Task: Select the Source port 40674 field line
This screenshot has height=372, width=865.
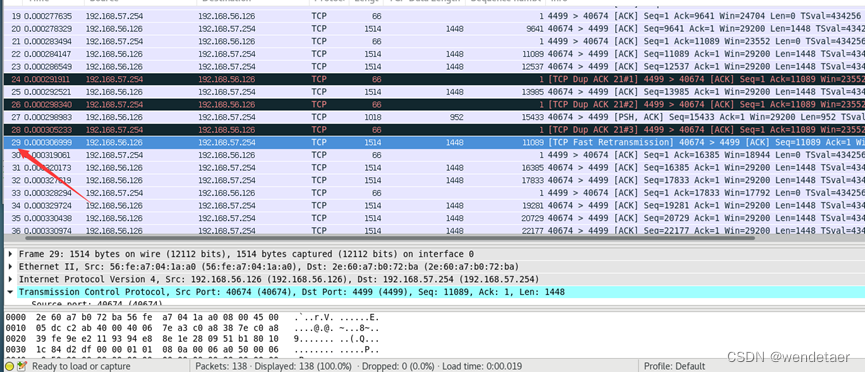Action: [x=97, y=303]
